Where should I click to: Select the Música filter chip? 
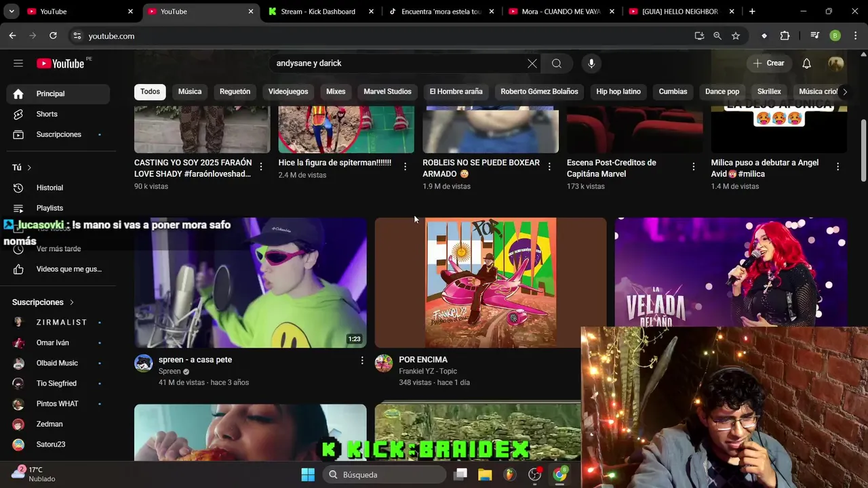190,91
